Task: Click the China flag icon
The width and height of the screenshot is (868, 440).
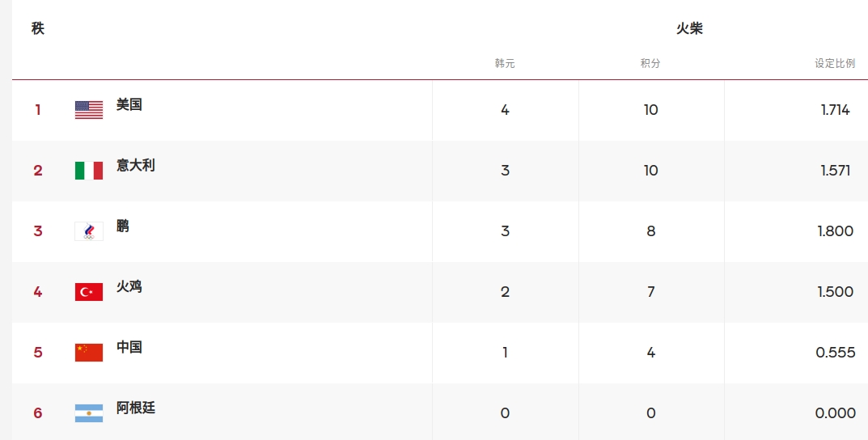Action: tap(89, 353)
